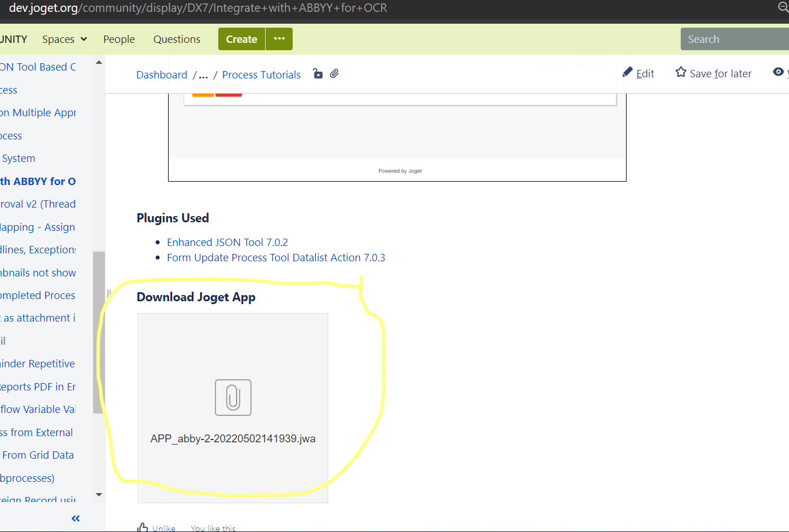Toggle the watch eye icon

779,72
